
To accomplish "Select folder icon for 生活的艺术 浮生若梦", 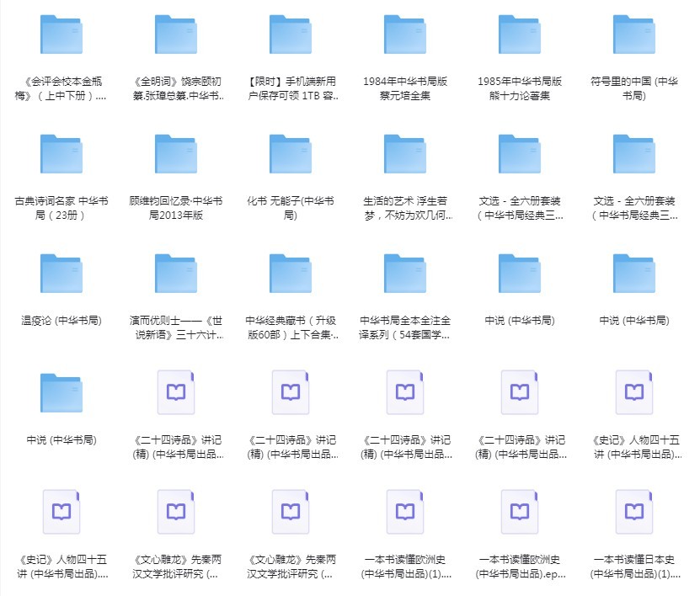I will click(405, 154).
